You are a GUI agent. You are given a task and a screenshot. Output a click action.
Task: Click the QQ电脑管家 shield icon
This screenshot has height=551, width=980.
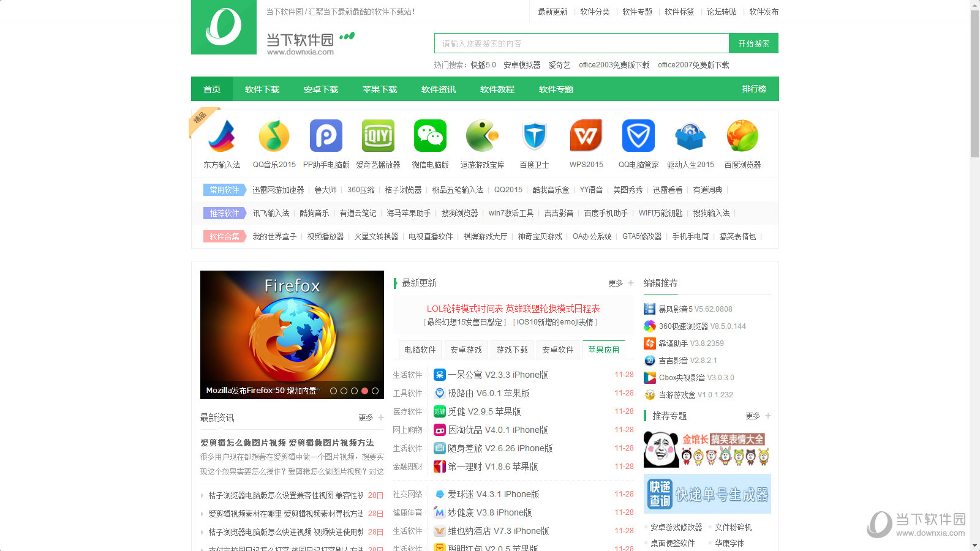pos(638,135)
